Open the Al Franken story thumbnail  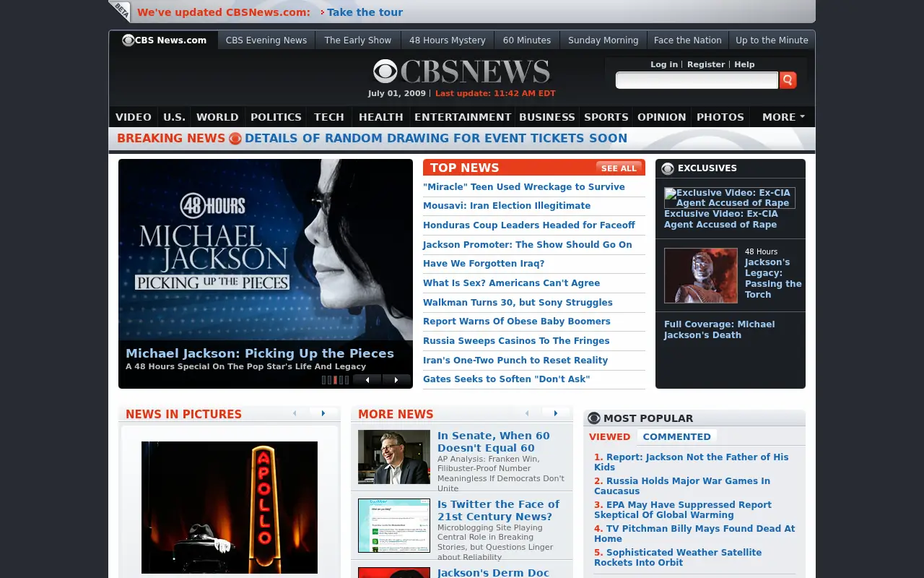tap(394, 457)
